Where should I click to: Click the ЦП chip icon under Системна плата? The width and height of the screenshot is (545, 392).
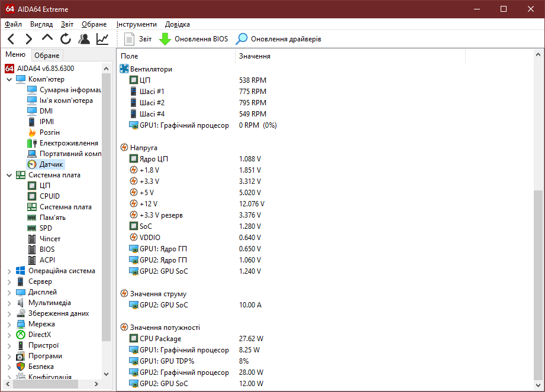pyautogui.click(x=32, y=186)
